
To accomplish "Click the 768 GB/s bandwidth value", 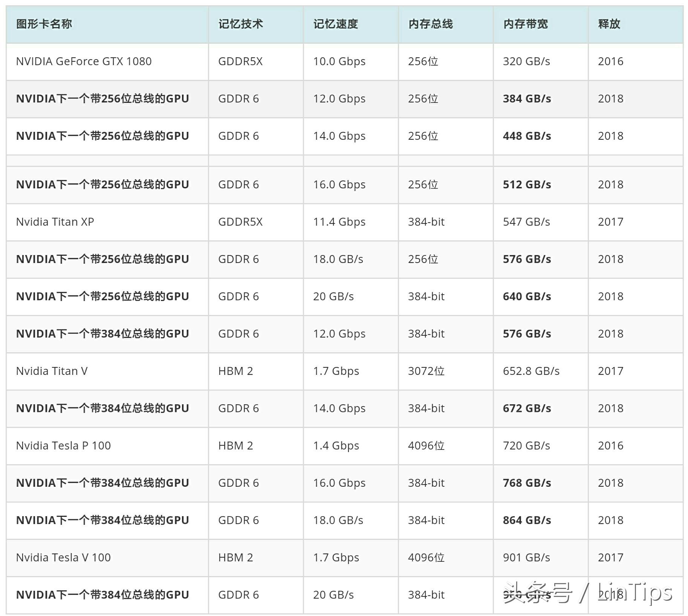I will click(527, 483).
